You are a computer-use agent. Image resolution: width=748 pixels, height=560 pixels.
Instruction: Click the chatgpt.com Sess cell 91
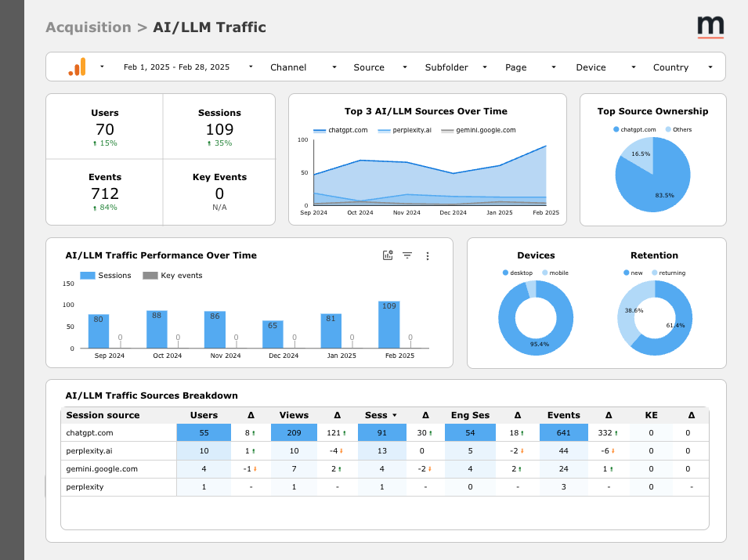pos(381,432)
